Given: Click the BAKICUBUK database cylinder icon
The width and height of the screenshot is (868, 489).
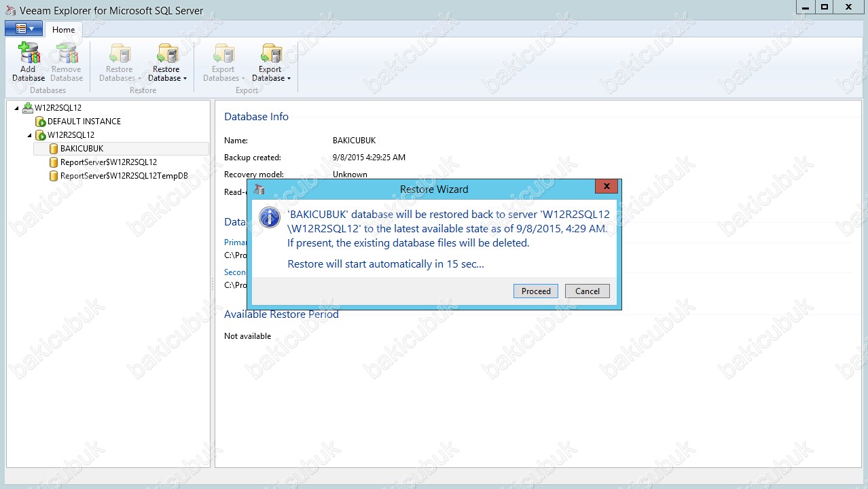Looking at the screenshot, I should [x=54, y=149].
